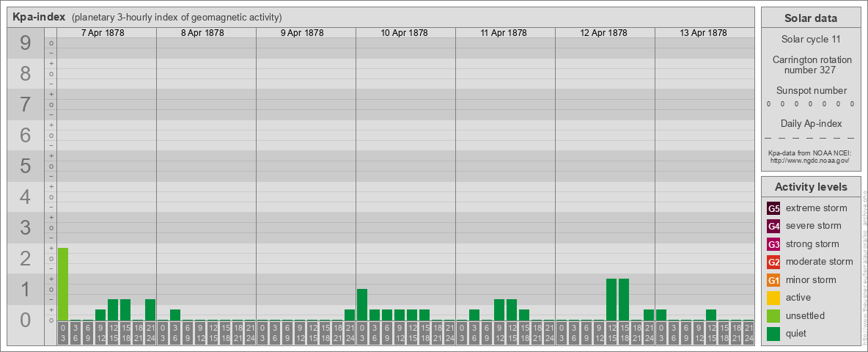868x352 pixels.
Task: Click the G2 moderate storm legend icon
Action: (x=773, y=263)
